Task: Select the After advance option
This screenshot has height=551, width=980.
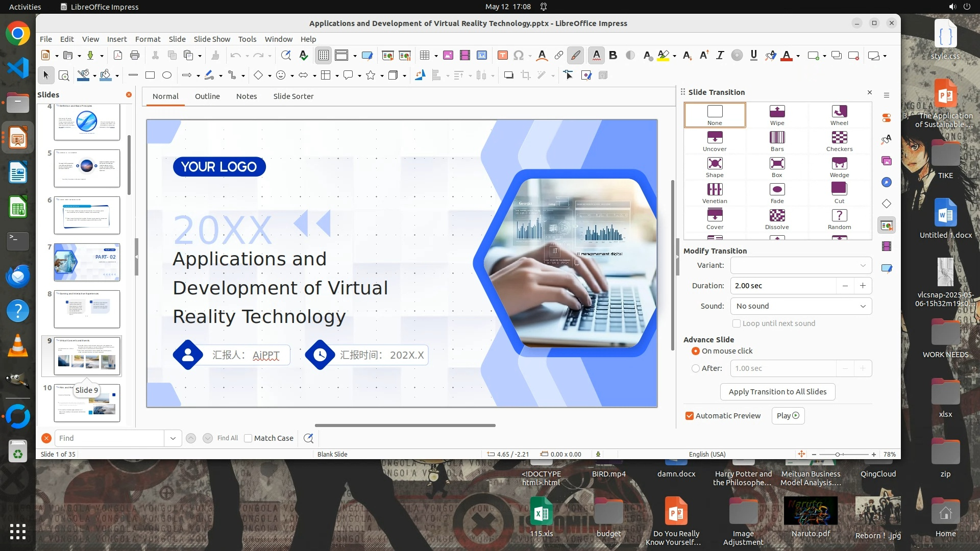Action: 696,368
